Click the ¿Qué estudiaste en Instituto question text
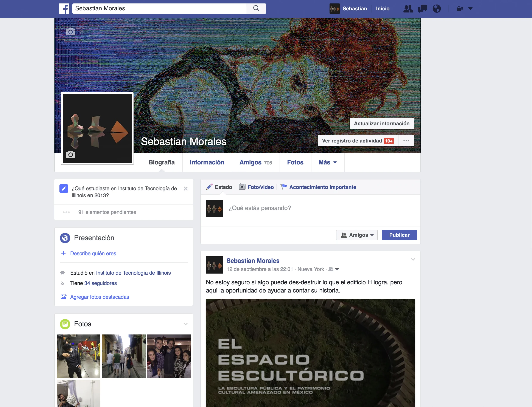This screenshot has height=407, width=532. 124,192
